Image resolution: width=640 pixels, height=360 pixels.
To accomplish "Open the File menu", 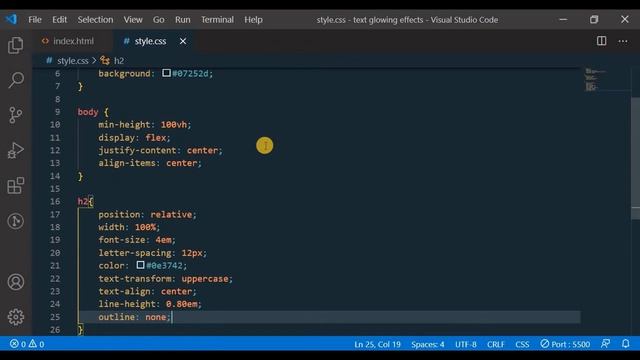I will point(35,20).
